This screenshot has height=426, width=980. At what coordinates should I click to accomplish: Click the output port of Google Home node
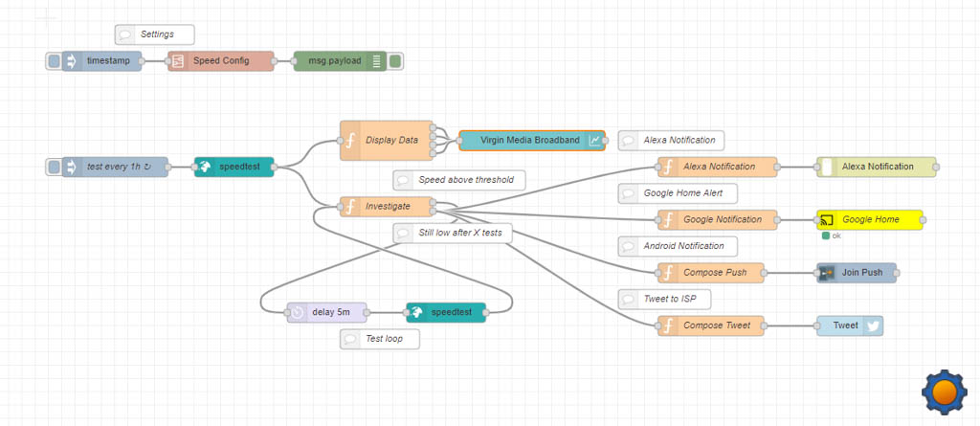[x=924, y=219]
